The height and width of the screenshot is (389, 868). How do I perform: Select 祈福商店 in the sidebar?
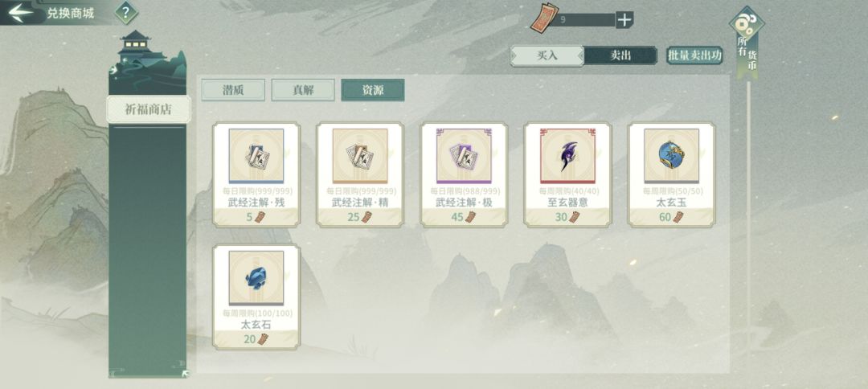pyautogui.click(x=149, y=109)
